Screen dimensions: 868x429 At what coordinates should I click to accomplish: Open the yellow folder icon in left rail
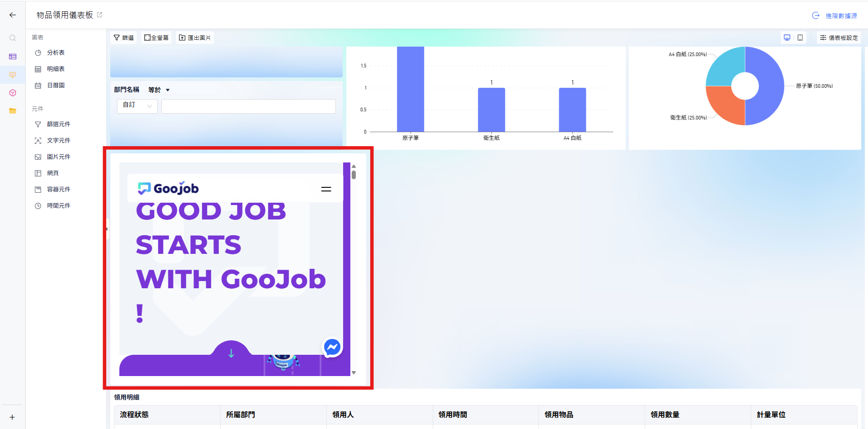click(13, 111)
